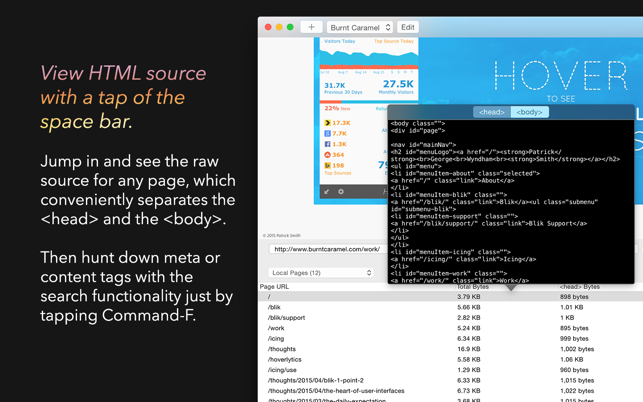
Task: Click the <ul id="menu"> source line
Action: (416, 166)
